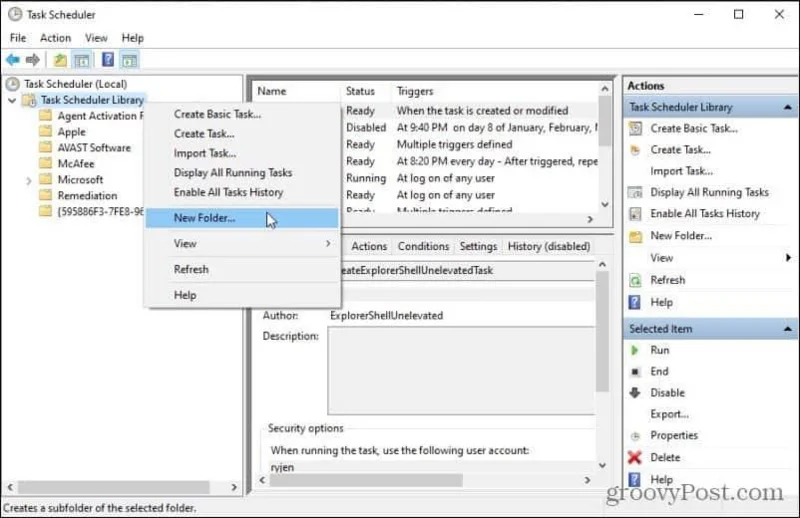Click the Create Task icon in Actions pane
Image resolution: width=800 pixels, height=518 pixels.
635,150
